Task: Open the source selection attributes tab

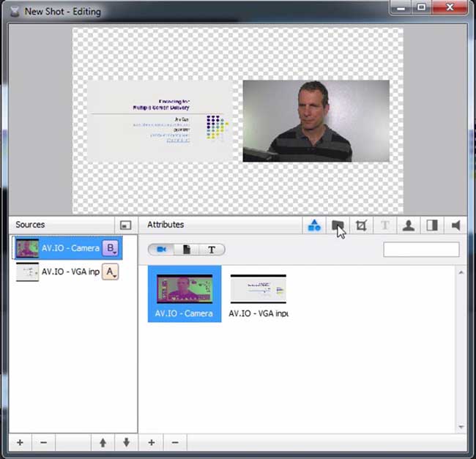Action: (x=314, y=225)
